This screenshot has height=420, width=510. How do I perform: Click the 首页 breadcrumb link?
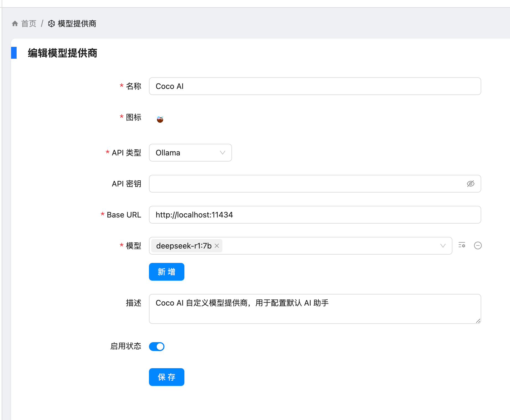[29, 23]
